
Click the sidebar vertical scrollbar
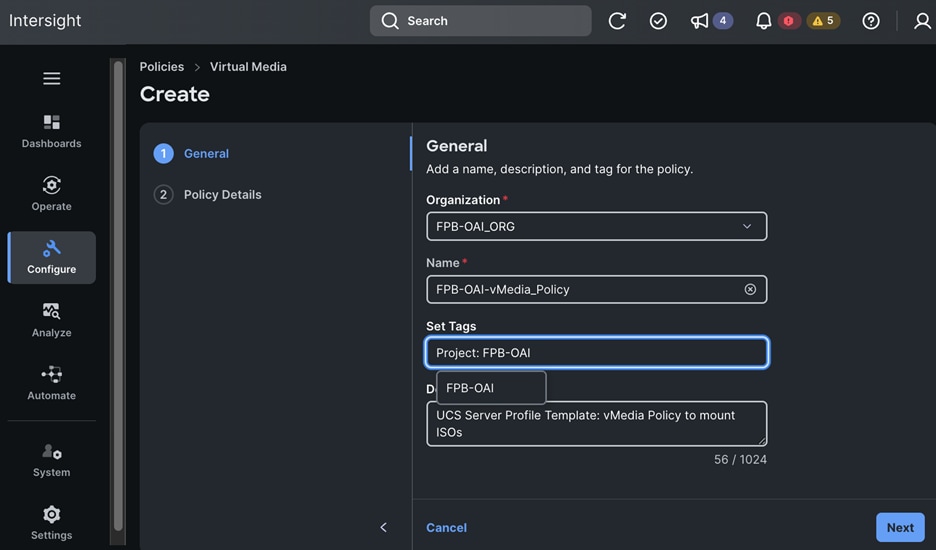click(118, 296)
